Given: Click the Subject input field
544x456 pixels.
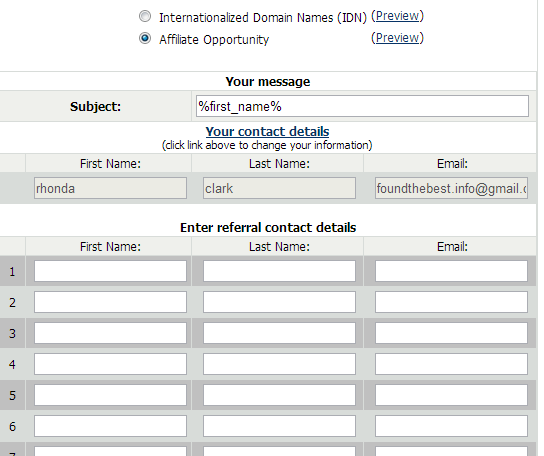Looking at the screenshot, I should pyautogui.click(x=362, y=106).
